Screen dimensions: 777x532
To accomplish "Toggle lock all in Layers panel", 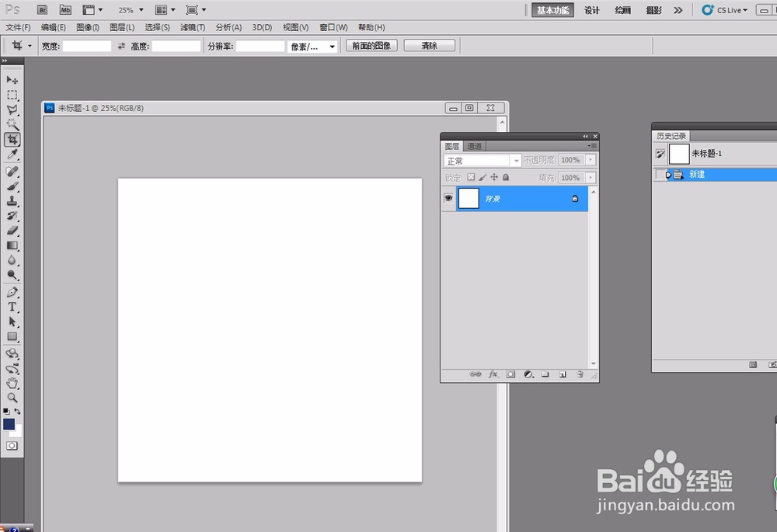I will pos(506,177).
